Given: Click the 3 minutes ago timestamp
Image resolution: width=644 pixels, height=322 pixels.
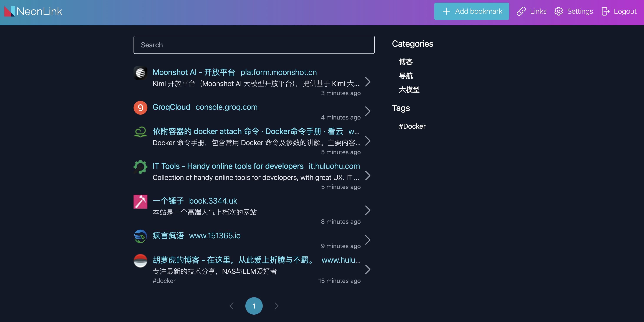Looking at the screenshot, I should point(341,93).
